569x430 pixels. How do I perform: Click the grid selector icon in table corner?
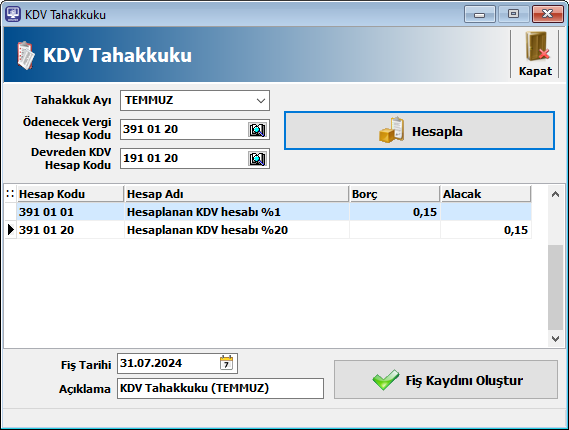point(10,194)
